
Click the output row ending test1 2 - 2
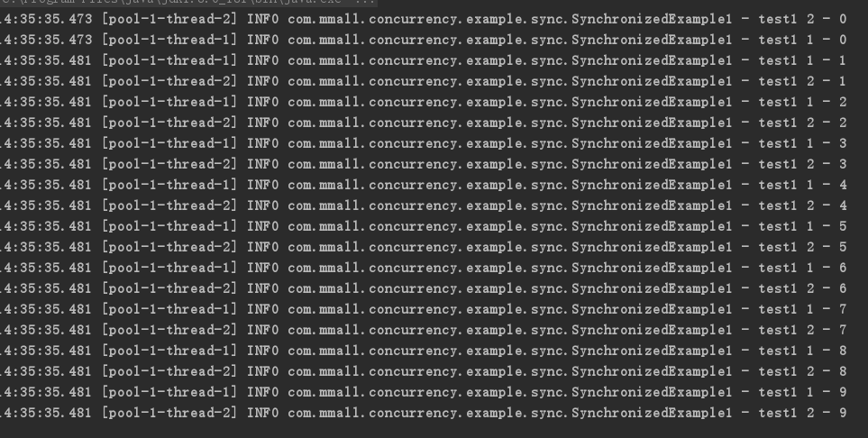click(424, 123)
